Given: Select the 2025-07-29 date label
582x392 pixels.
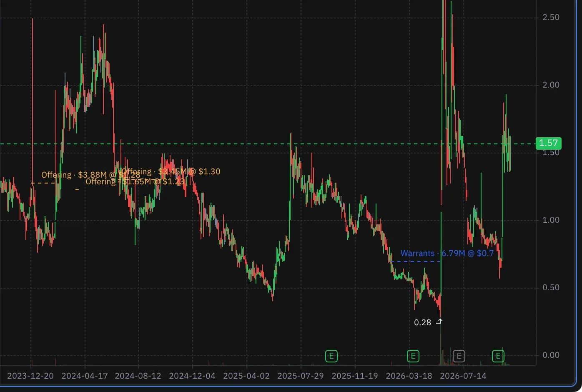Looking at the screenshot, I should tap(301, 376).
